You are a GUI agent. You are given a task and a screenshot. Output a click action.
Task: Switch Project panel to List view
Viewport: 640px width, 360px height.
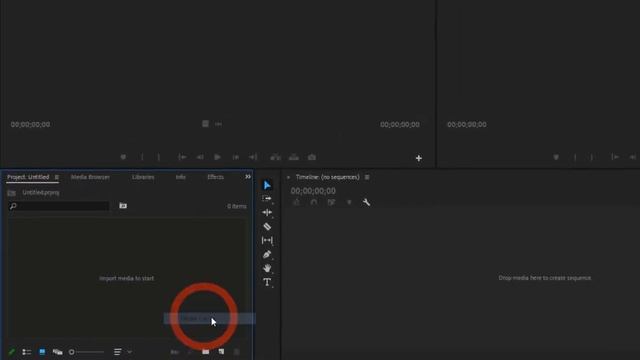pos(27,352)
